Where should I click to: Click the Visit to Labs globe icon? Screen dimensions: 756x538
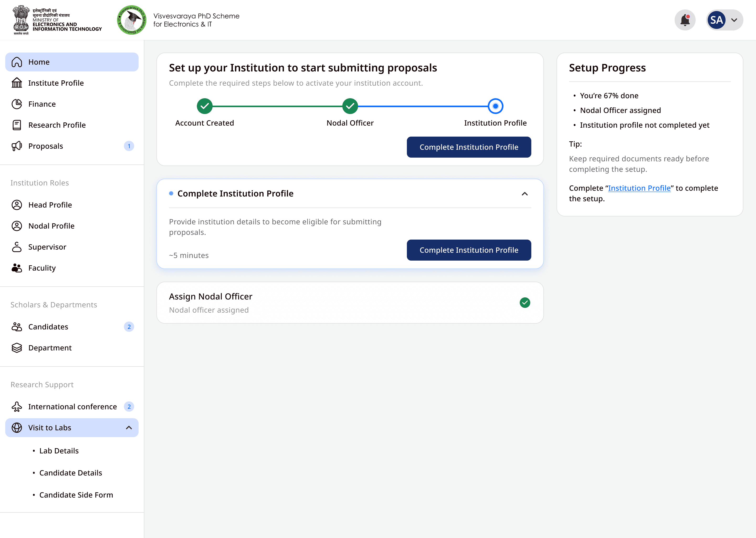coord(17,428)
